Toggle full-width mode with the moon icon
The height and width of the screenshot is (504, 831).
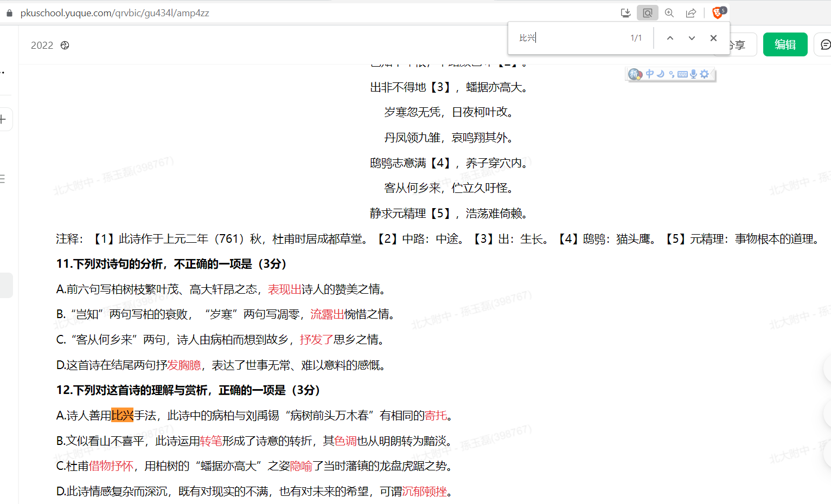(x=661, y=74)
